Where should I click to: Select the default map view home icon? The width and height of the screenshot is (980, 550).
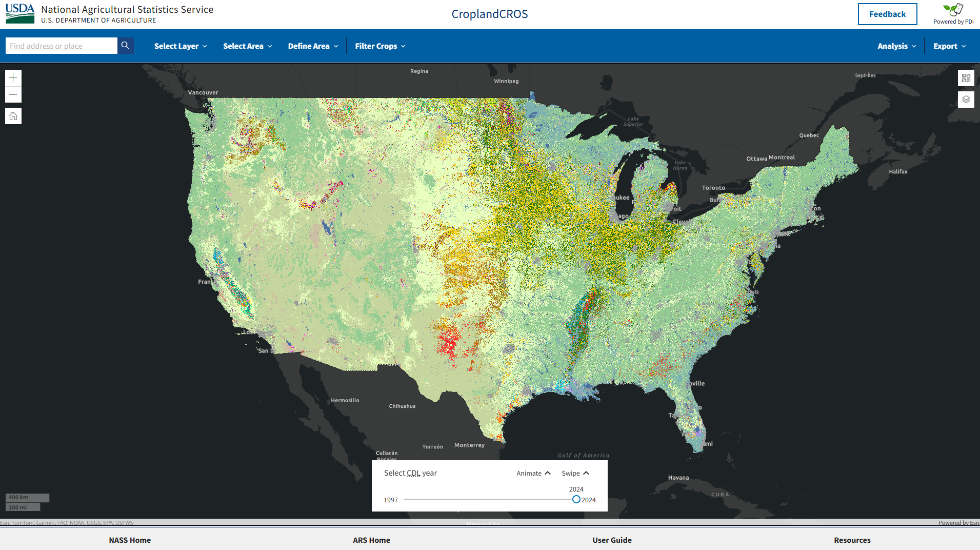coord(13,115)
